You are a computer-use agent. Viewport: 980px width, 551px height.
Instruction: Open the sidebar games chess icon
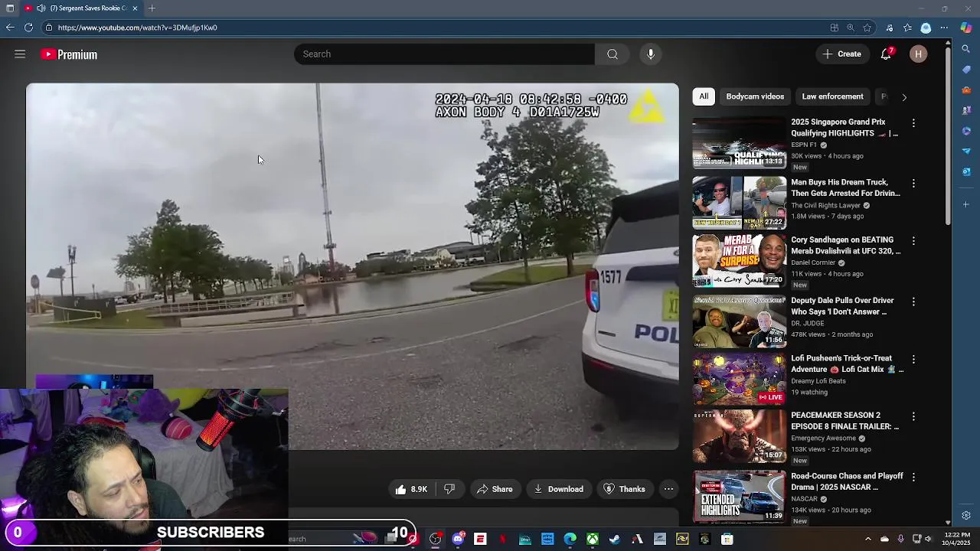click(x=966, y=111)
